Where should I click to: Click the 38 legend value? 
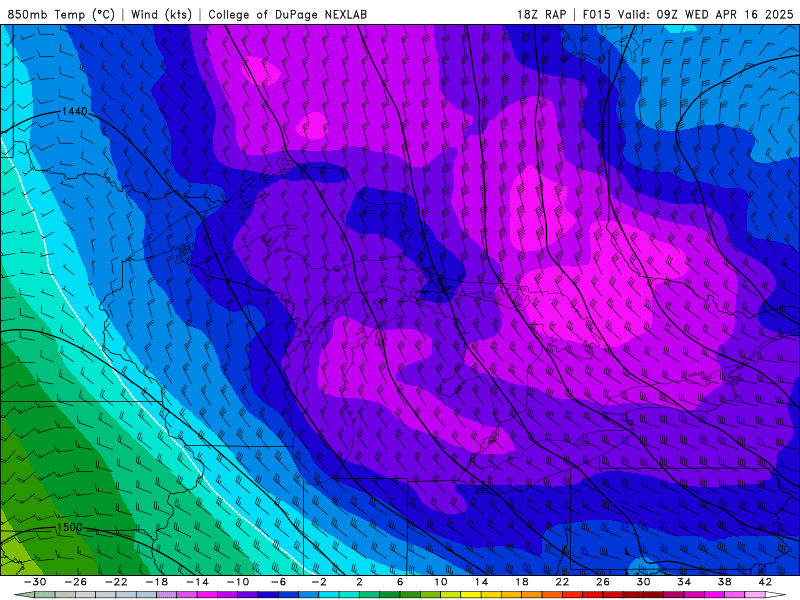(x=724, y=582)
